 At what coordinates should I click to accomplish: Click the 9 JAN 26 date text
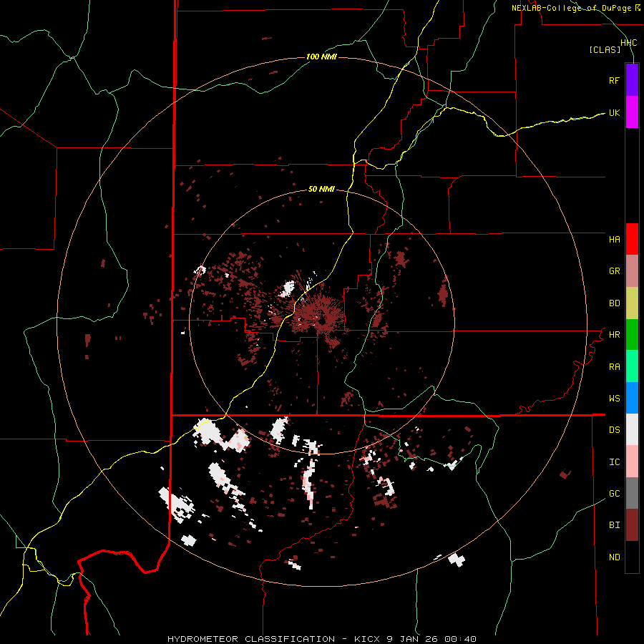(x=412, y=639)
